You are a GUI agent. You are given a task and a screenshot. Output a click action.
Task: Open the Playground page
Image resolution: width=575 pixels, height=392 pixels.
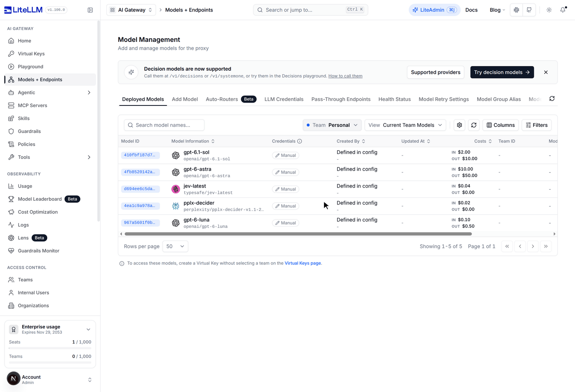point(50,66)
